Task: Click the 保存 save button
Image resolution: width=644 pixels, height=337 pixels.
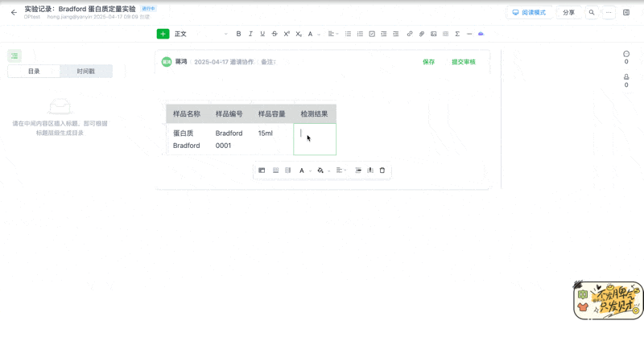Action: [428, 62]
